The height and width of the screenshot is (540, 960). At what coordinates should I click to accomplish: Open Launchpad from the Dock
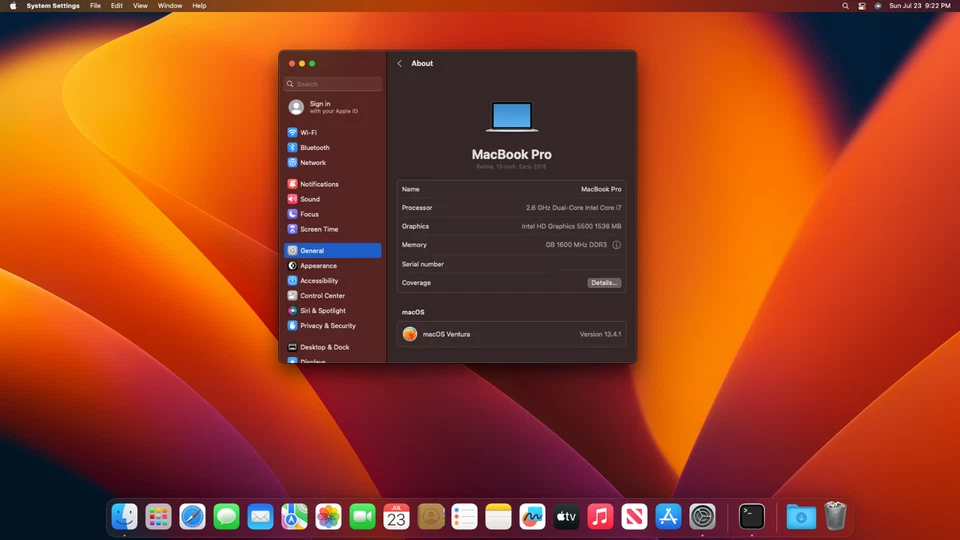tap(159, 517)
